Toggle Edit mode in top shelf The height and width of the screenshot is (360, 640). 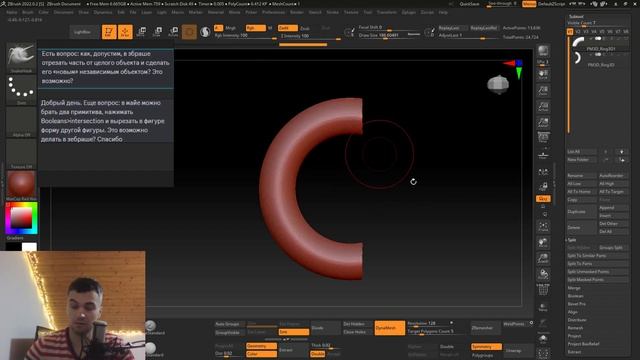coord(109,32)
